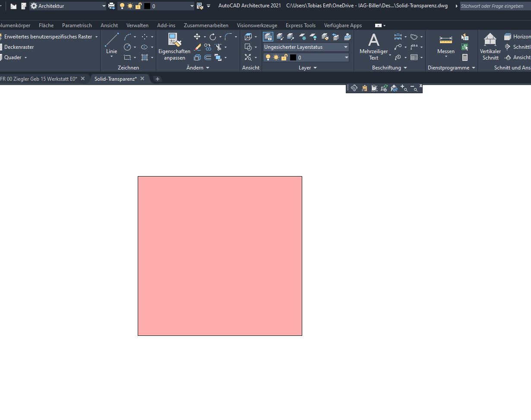Open the Messen measure tool
The image size is (531, 420).
[x=446, y=44]
